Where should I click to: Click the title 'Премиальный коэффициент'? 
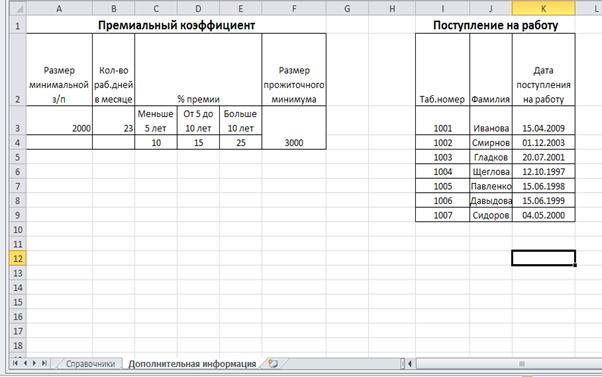(x=176, y=25)
